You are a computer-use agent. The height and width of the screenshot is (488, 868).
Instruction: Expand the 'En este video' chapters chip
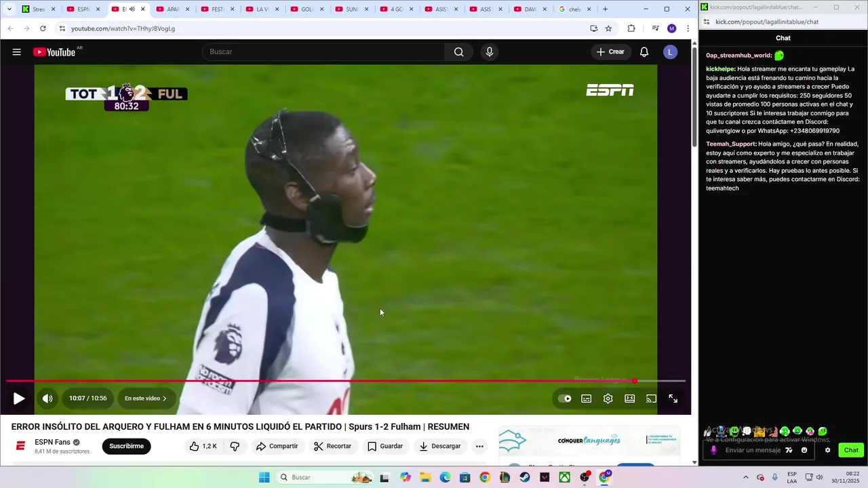(146, 399)
